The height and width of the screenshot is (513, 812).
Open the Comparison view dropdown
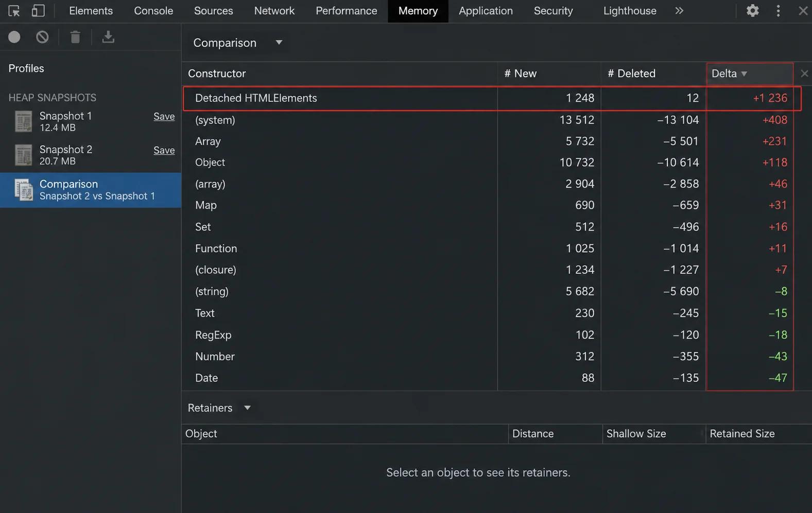[238, 43]
